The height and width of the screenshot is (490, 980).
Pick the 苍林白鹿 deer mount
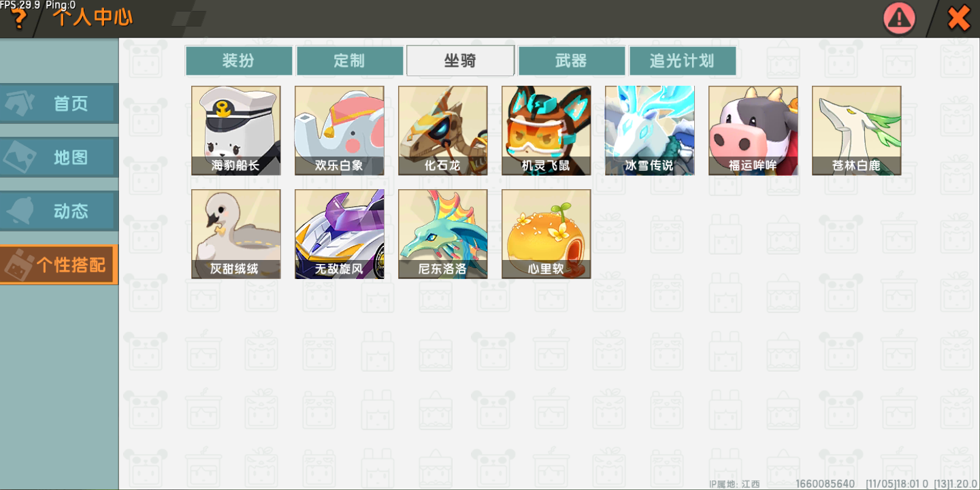click(x=857, y=131)
